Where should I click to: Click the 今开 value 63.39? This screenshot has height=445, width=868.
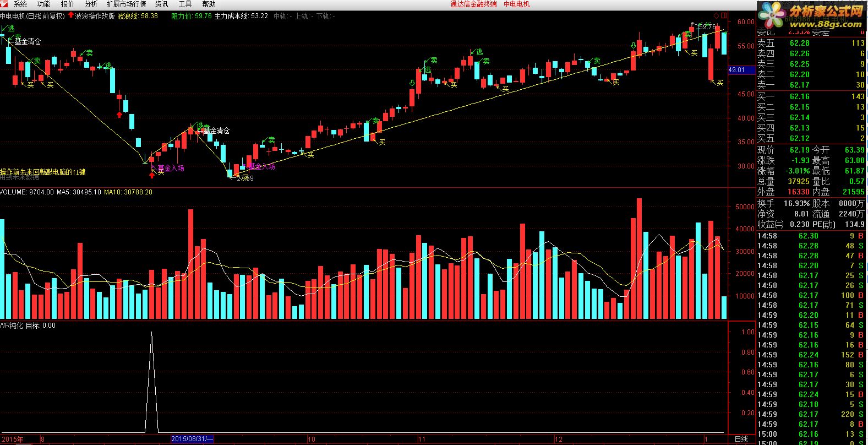click(854, 150)
